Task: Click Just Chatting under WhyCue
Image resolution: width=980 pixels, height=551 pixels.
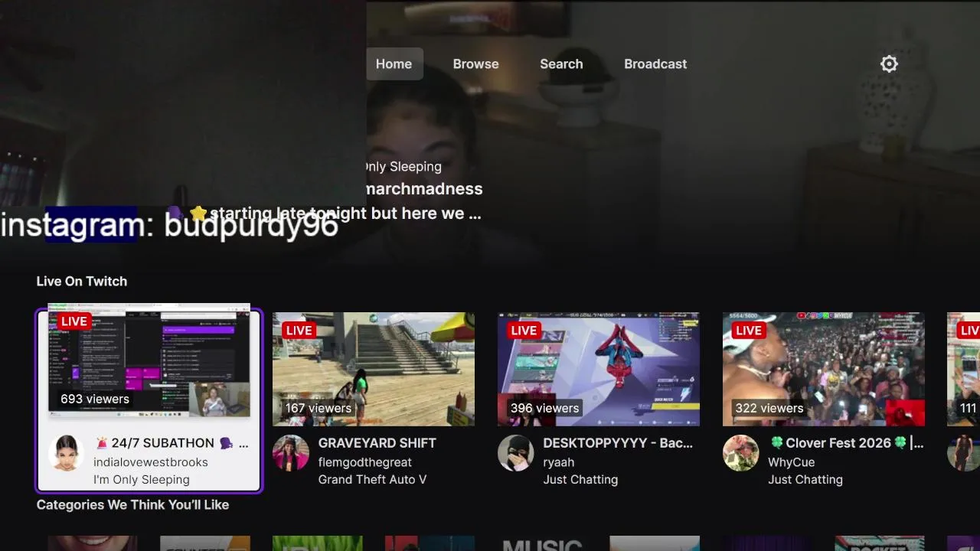Action: 805,480
